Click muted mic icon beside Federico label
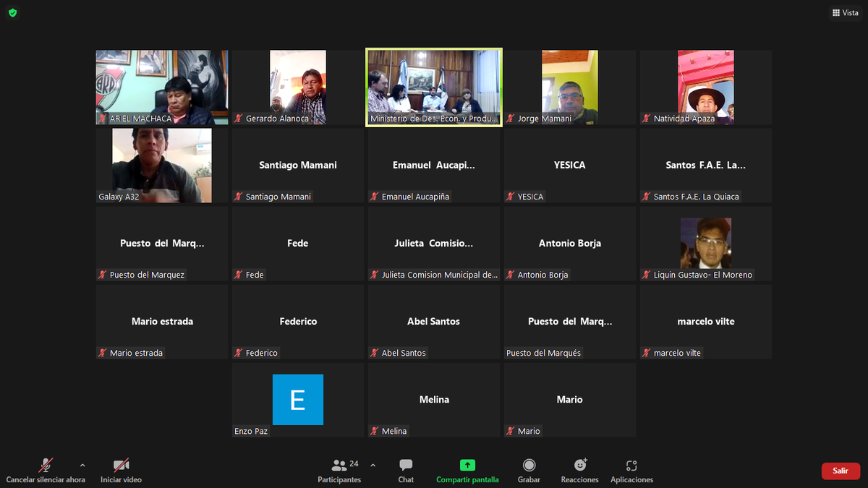The image size is (868, 488). coord(239,353)
